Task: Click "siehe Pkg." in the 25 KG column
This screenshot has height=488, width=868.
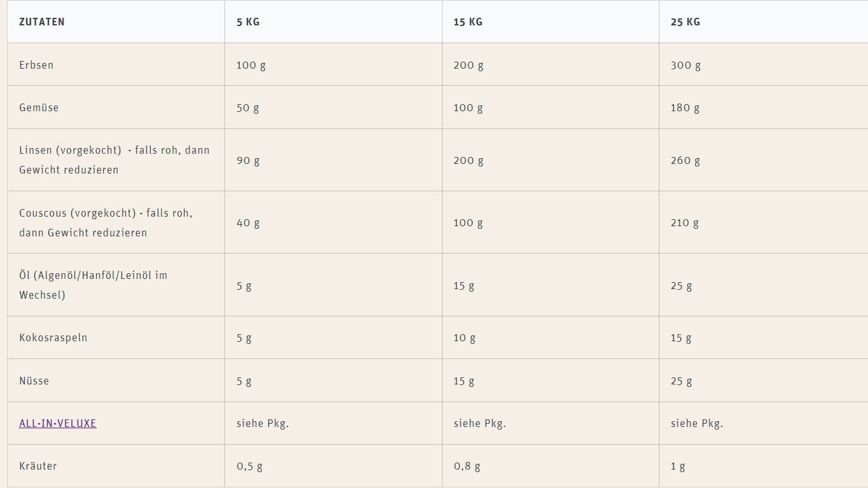Action: pyautogui.click(x=697, y=423)
